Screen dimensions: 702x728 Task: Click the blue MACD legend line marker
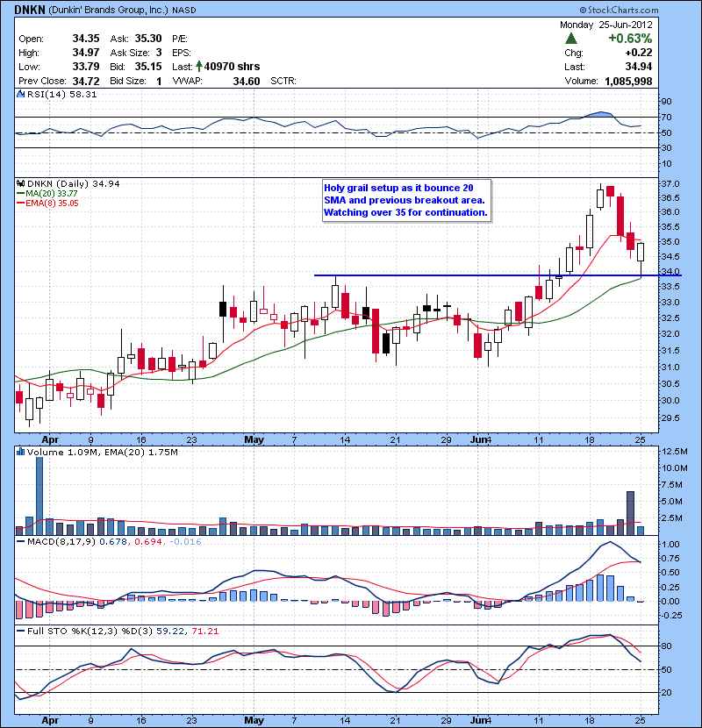tap(21, 542)
